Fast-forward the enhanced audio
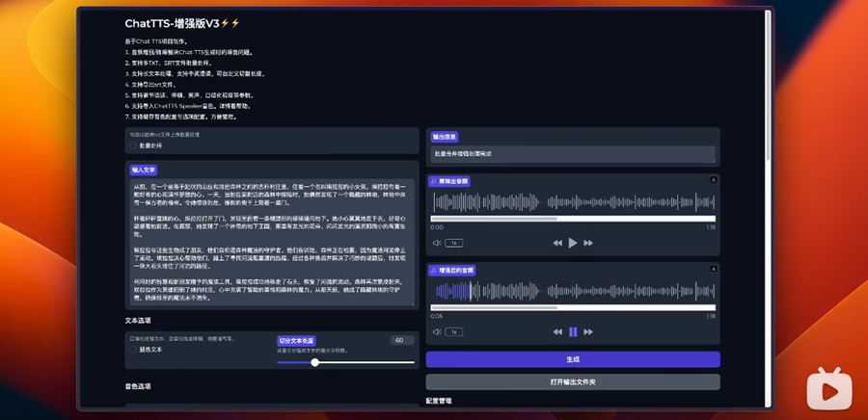Image resolution: width=868 pixels, height=420 pixels. coord(588,331)
